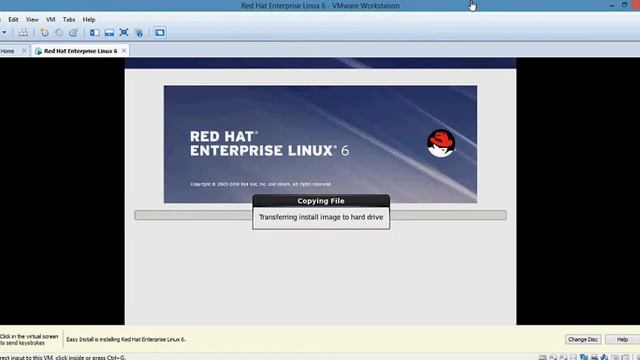This screenshot has width=640, height=360.
Task: Select the Red Hat Enterprise Linux 6 tab
Action: click(80, 51)
